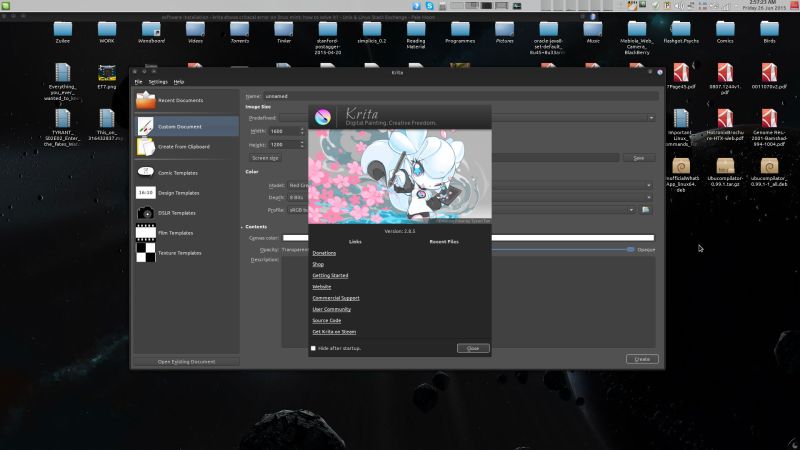This screenshot has width=800, height=450.
Task: Open the Commercial Support link
Action: click(336, 298)
